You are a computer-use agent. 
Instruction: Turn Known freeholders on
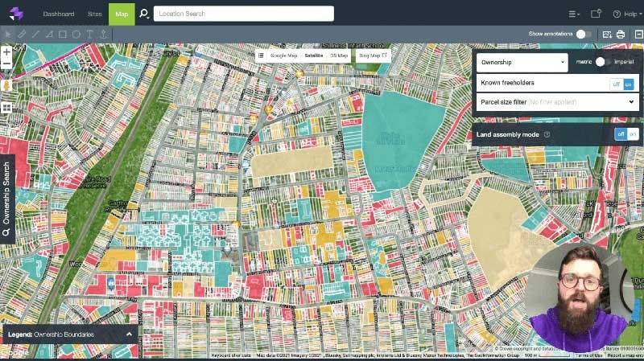[x=629, y=84]
